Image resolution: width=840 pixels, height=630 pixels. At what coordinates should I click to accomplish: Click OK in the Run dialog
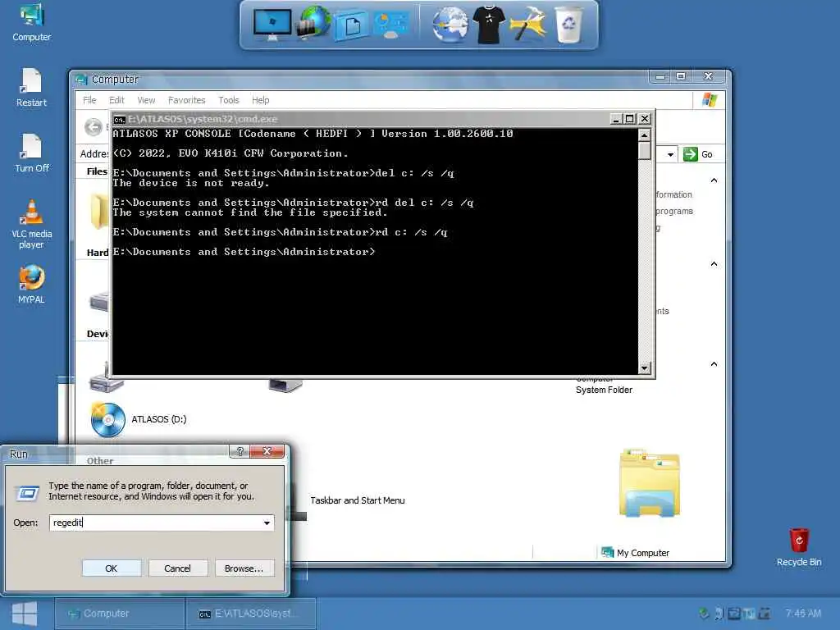pyautogui.click(x=112, y=568)
